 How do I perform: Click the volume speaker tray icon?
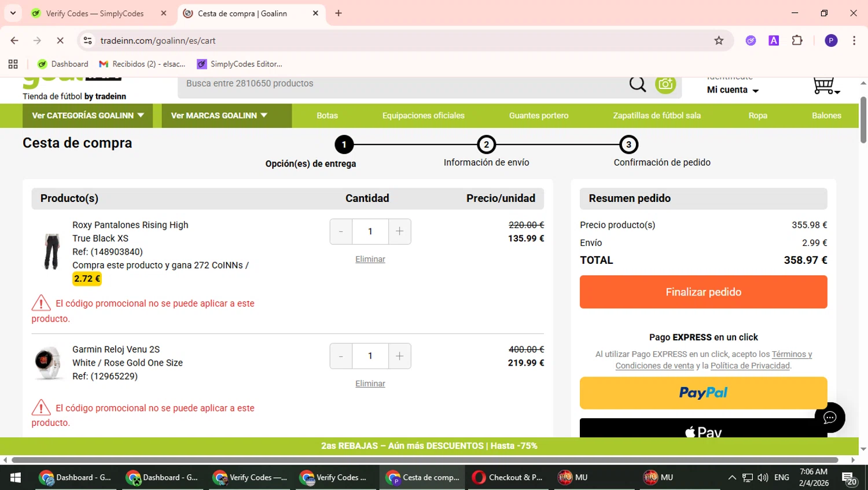(x=763, y=478)
